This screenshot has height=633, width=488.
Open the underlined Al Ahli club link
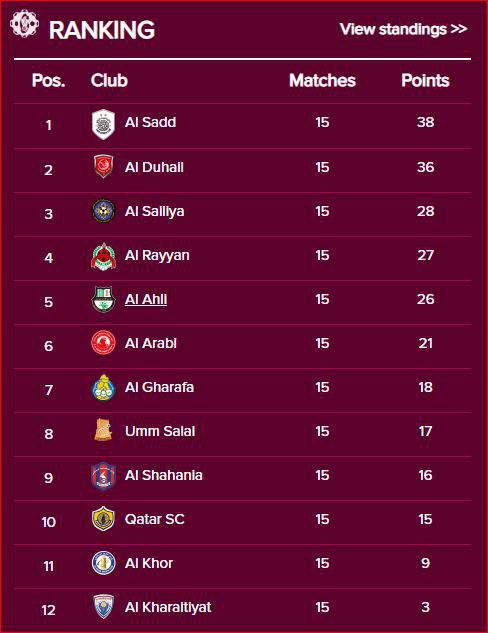[146, 299]
